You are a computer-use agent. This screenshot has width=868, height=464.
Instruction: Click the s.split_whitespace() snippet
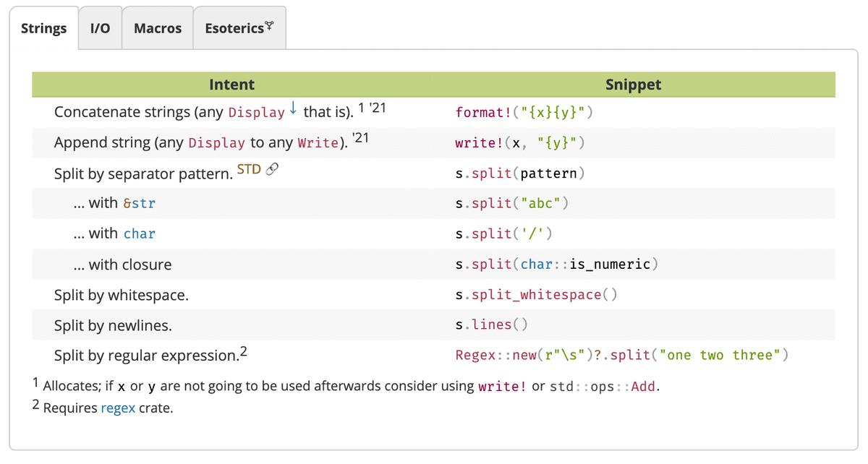537,294
